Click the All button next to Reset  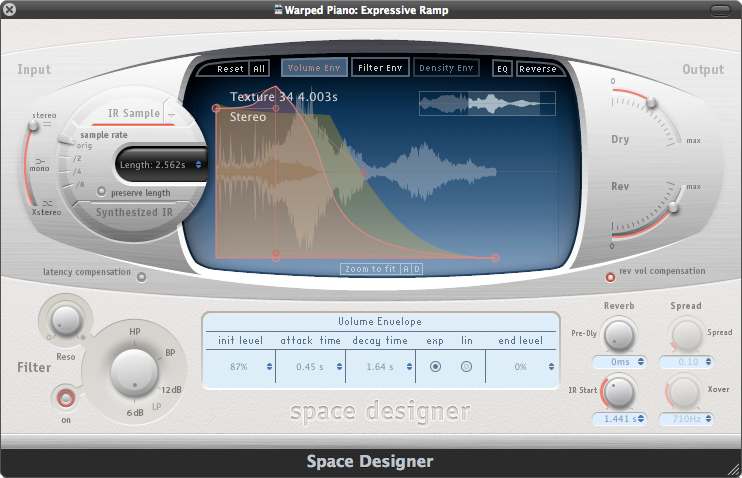pos(259,69)
